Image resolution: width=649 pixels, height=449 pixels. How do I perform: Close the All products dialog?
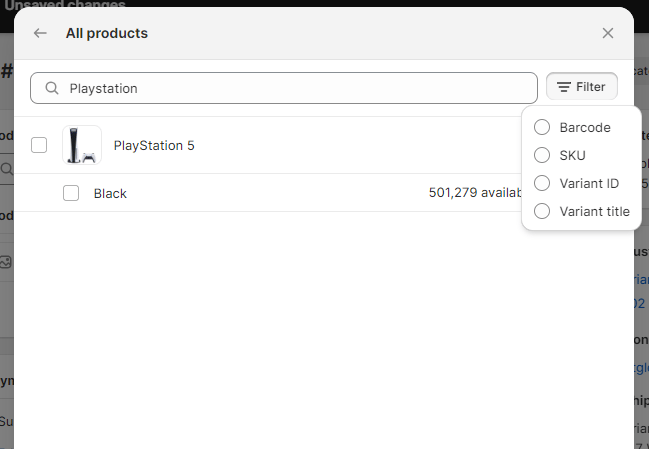coord(608,33)
